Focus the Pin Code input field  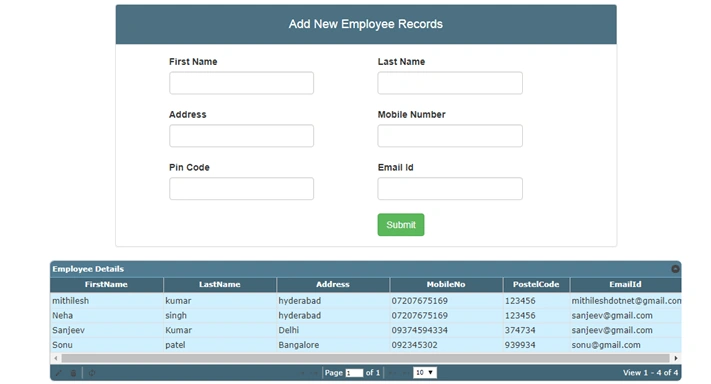click(241, 189)
